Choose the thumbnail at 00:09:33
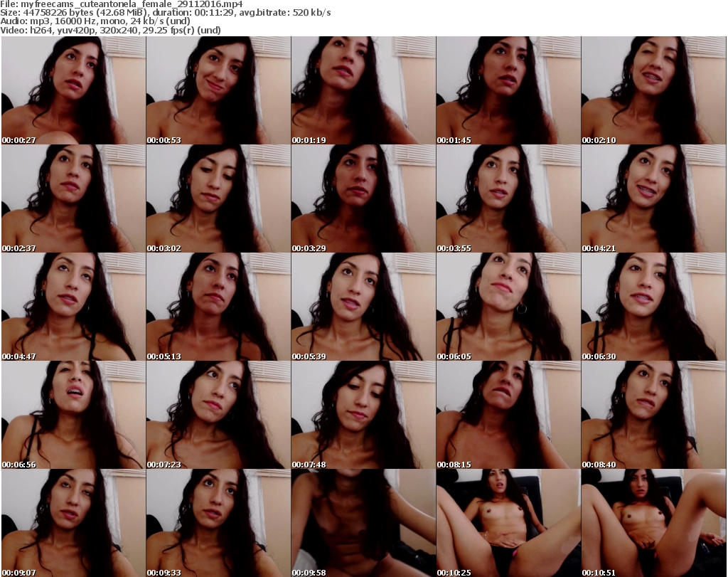The width and height of the screenshot is (728, 577). tap(218, 523)
